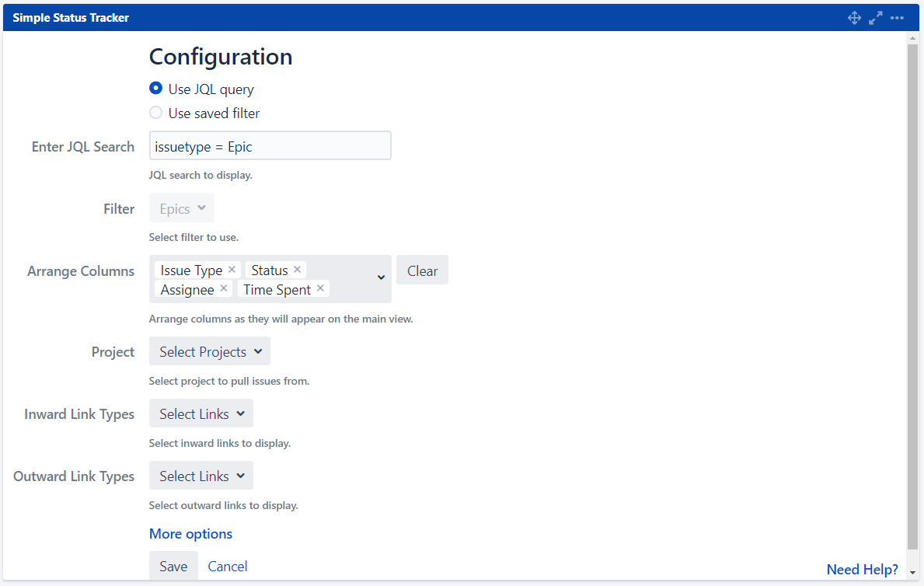Click the Filter field label
Screen dimensions: 924x586
pyautogui.click(x=119, y=209)
